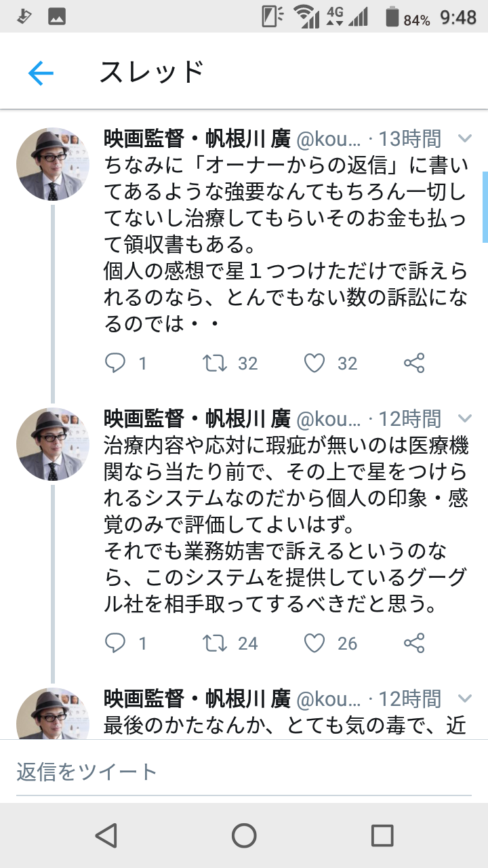The image size is (488, 868).
Task: Open 映画監督・帆根川 廣 profile name on first tweet
Action: [x=197, y=139]
